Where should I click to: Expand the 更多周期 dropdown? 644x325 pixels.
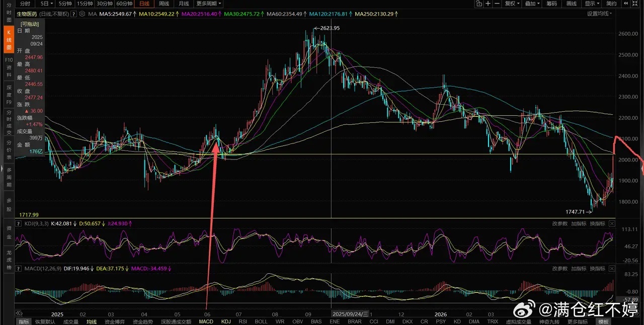208,4
